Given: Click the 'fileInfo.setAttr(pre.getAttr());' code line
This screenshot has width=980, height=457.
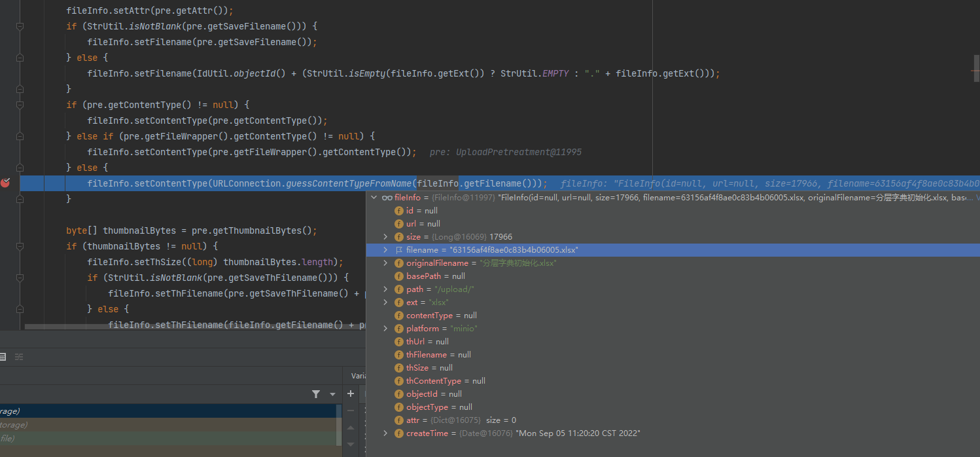Looking at the screenshot, I should click(x=150, y=10).
